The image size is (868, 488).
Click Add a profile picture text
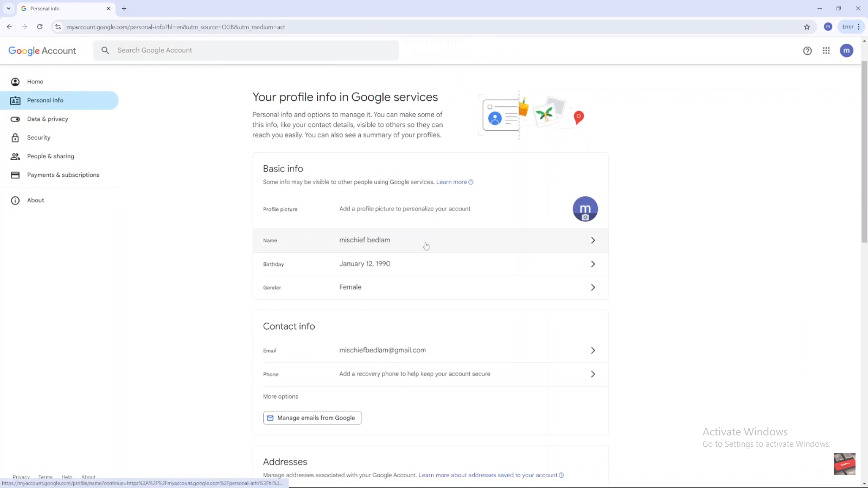pos(405,209)
